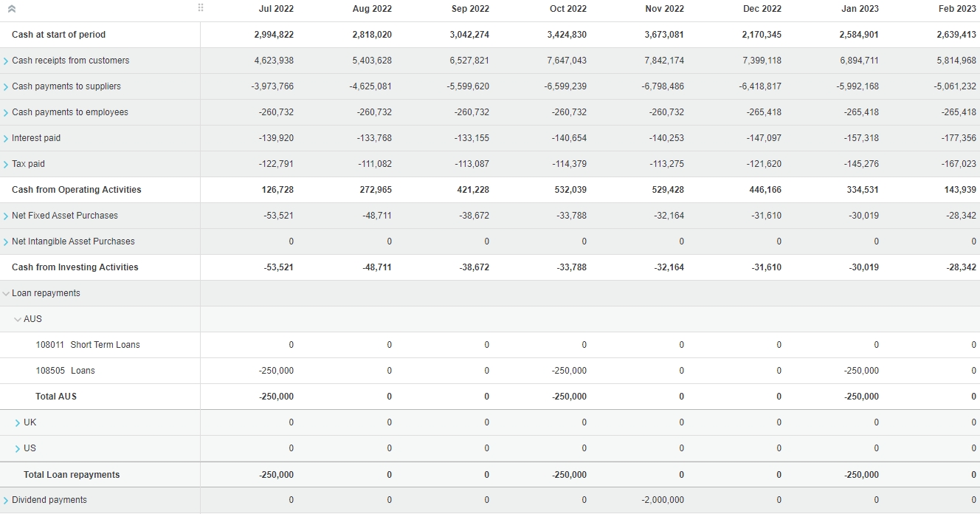Expand Cash receipts from customers row
The image size is (980, 514).
pyautogui.click(x=6, y=61)
